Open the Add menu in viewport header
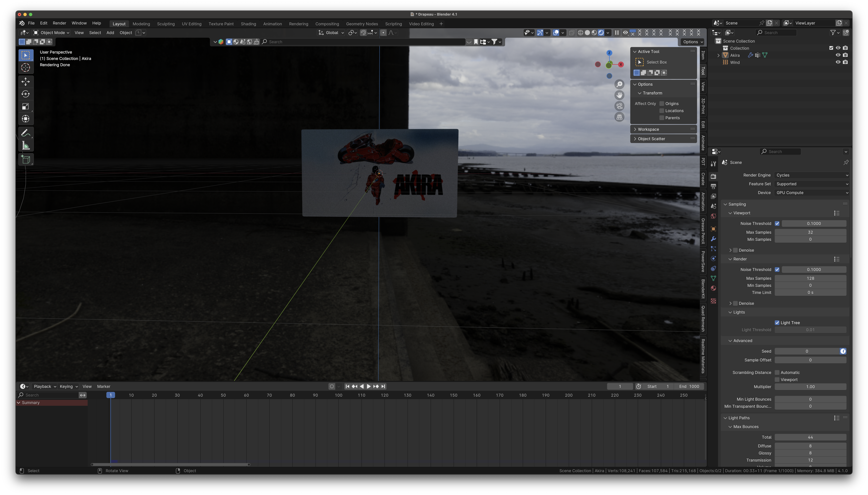The width and height of the screenshot is (868, 495). click(x=110, y=33)
